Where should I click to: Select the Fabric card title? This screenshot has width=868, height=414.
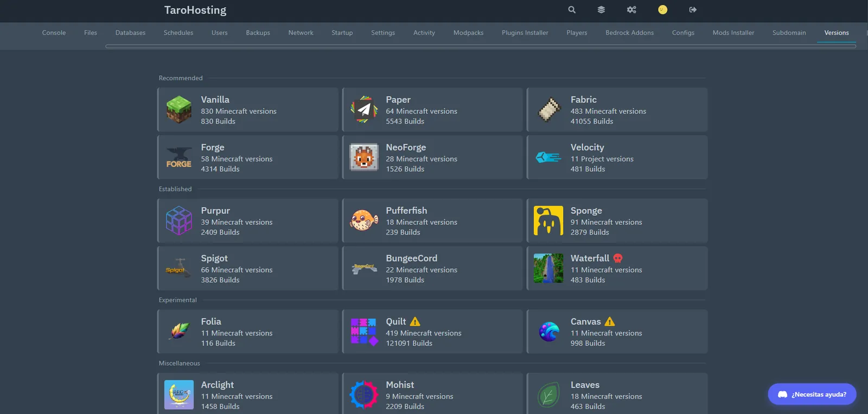583,100
